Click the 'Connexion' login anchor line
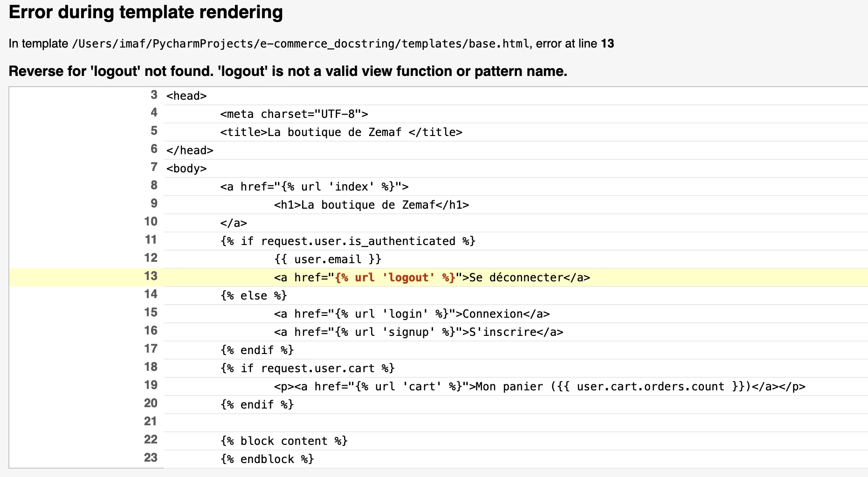This screenshot has width=868, height=477. (x=412, y=314)
